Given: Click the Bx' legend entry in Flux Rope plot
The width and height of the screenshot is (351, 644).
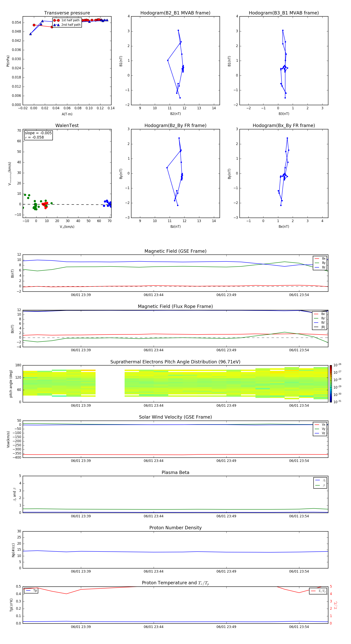Looking at the screenshot, I should (x=320, y=314).
